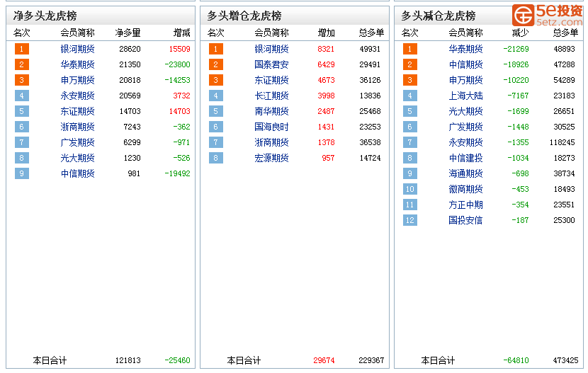Viewport: 588px width, 373px height.
Task: Open 华泰期货 in 多头减仓龙虎榜
Action: coord(465,49)
